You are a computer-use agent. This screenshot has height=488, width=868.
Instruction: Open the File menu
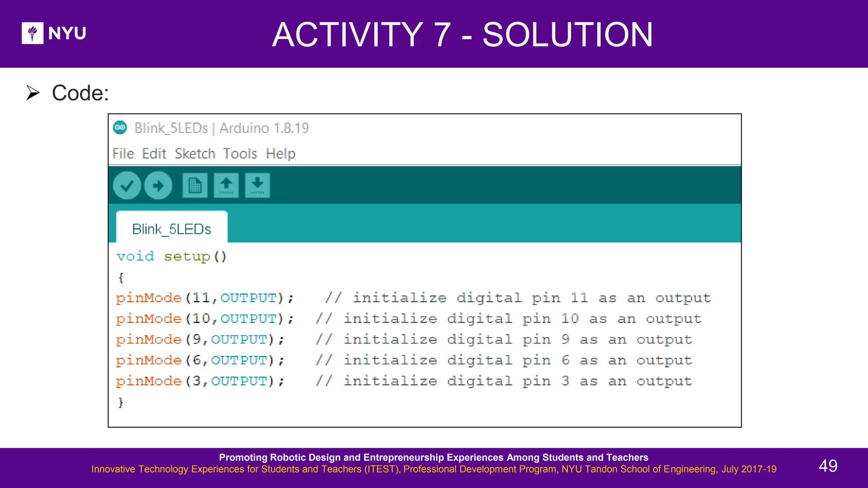123,153
